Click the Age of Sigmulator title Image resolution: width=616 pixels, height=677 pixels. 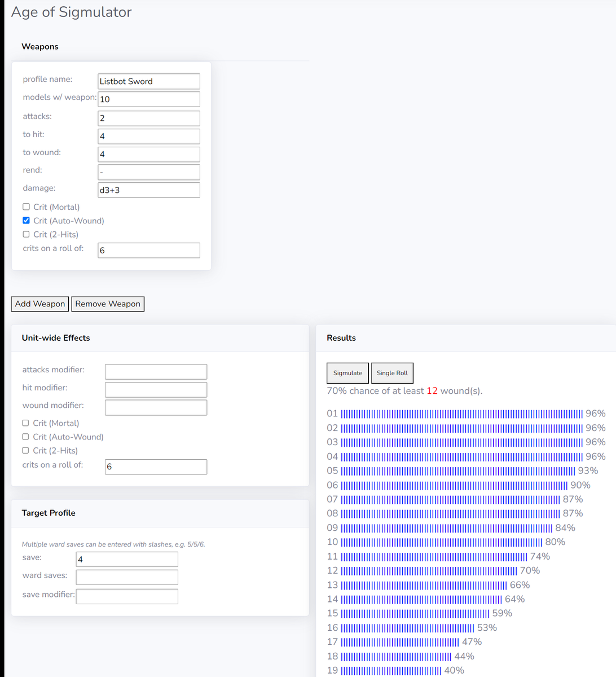point(71,12)
